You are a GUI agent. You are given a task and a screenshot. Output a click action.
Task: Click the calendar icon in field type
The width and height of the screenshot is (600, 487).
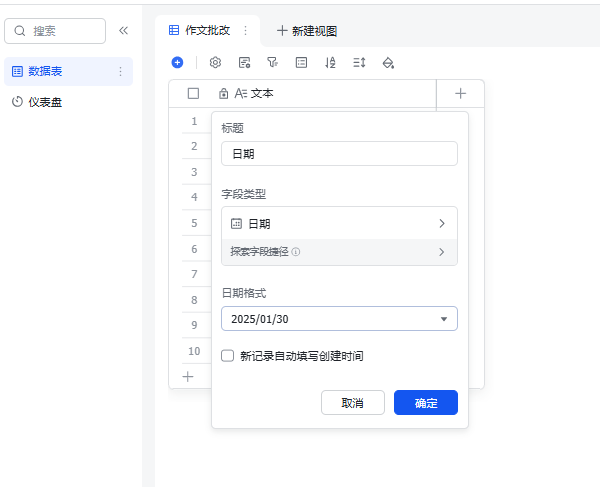(236, 224)
